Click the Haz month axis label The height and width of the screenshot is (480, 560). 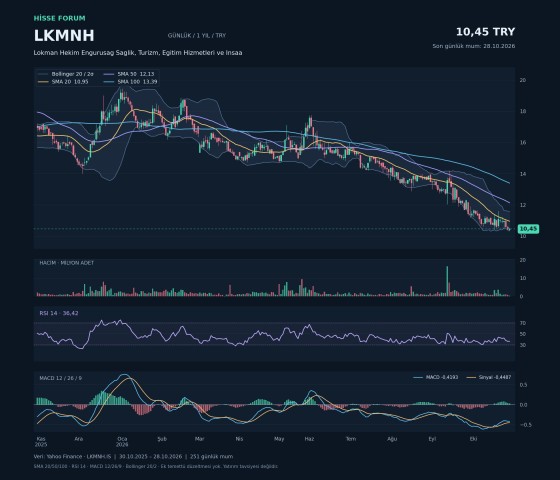[309, 439]
